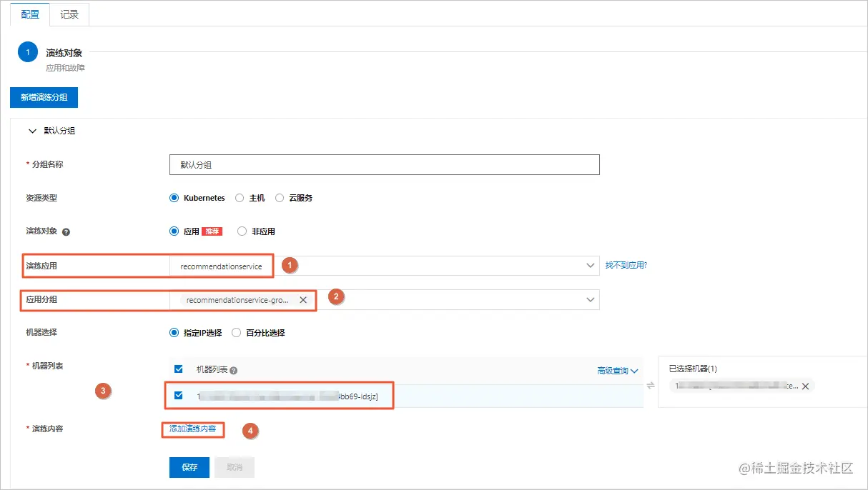Viewport: 868px width, 490px height.
Task: Open the 应用分组 dropdown arrow
Action: tap(591, 300)
